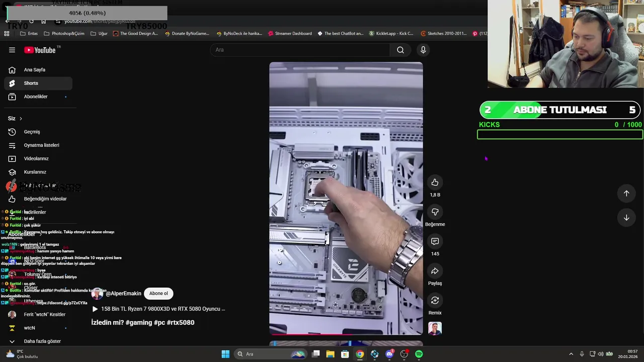Pause the playing Short video
The width and height of the screenshot is (644, 362).
[x=346, y=198]
